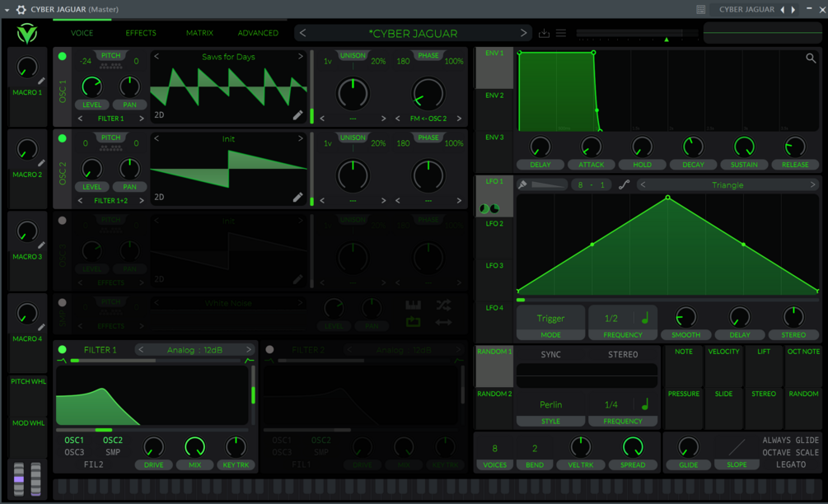
Task: Switch to the MATRIX tab
Action: 199,33
